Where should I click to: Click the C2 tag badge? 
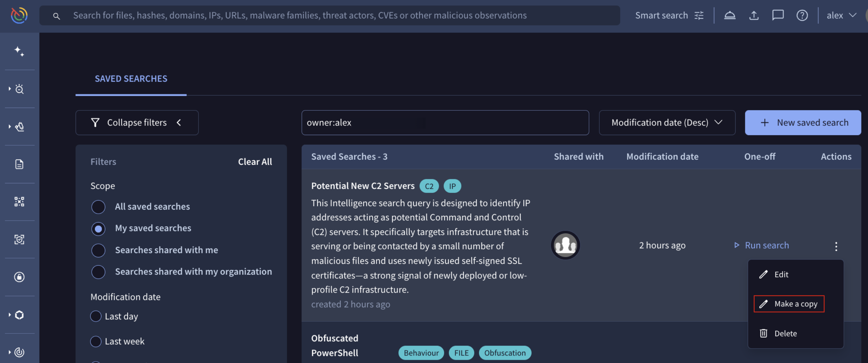click(429, 186)
